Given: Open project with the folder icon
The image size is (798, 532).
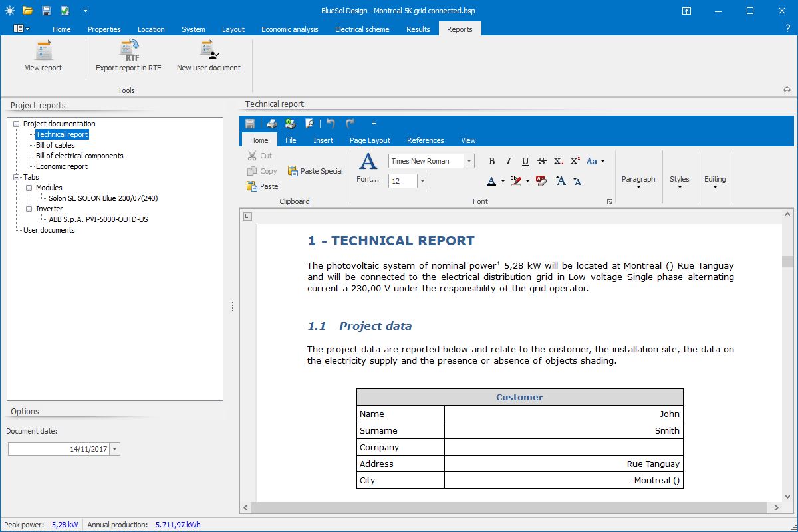Looking at the screenshot, I should [x=27, y=11].
